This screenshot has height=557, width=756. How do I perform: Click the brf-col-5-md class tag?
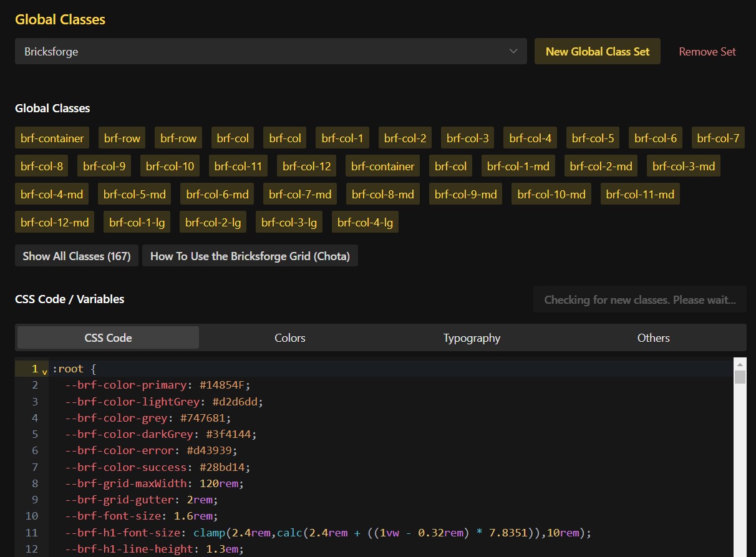(134, 194)
